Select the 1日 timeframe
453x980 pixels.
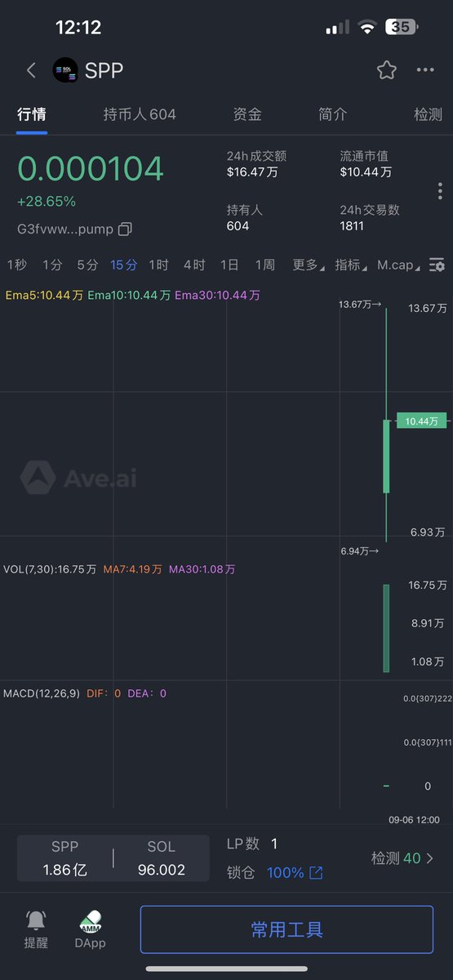(x=229, y=265)
